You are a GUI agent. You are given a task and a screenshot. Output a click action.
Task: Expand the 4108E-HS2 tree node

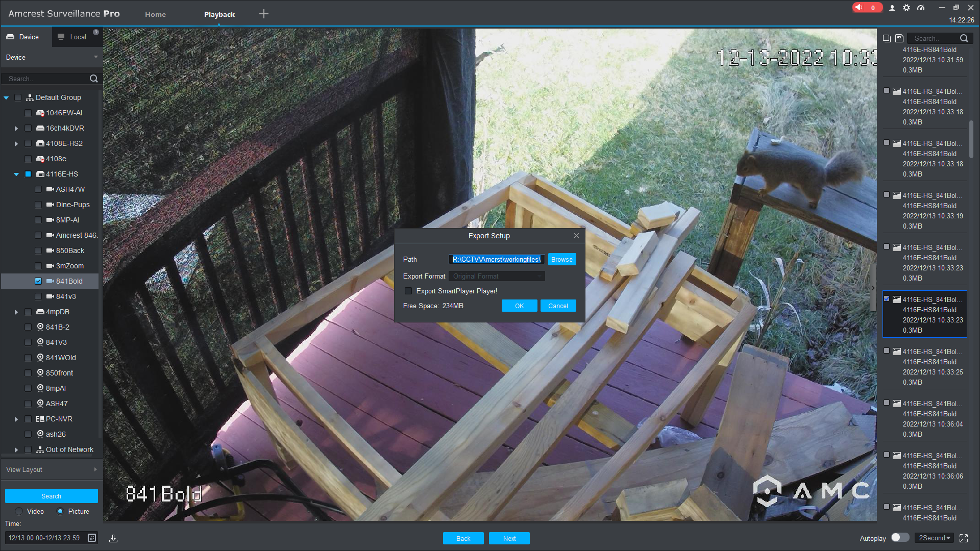coord(16,143)
